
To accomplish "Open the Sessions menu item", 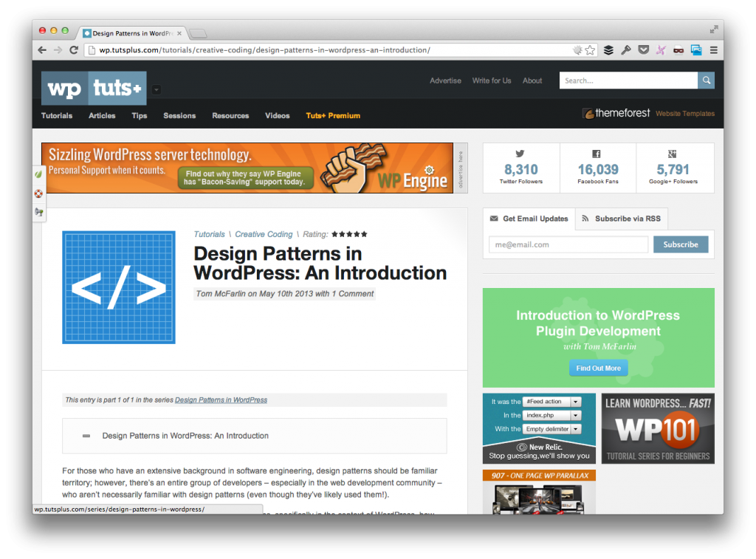I will pos(179,116).
